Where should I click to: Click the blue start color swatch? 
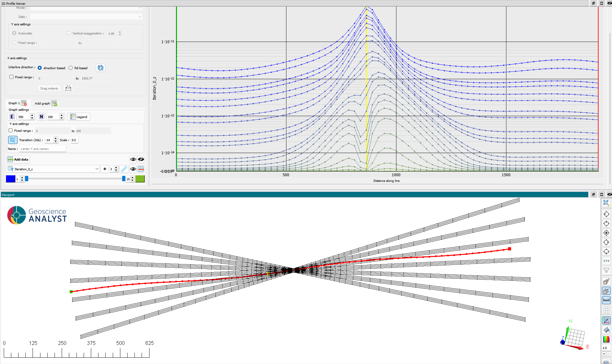pos(10,179)
